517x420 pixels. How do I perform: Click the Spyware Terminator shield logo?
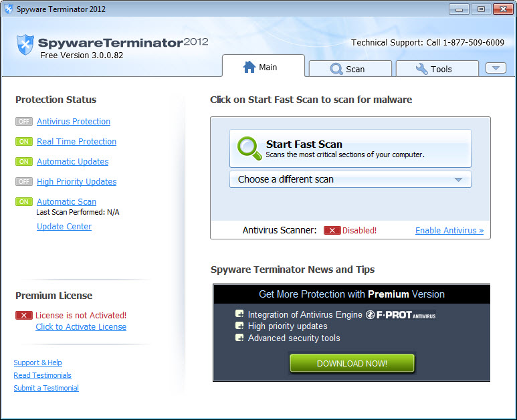click(x=25, y=45)
